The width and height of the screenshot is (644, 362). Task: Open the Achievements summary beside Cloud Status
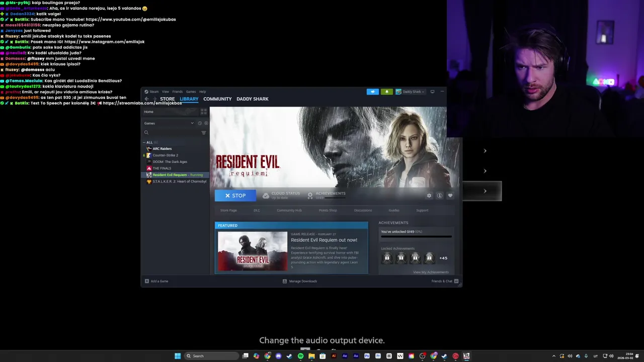point(327,195)
